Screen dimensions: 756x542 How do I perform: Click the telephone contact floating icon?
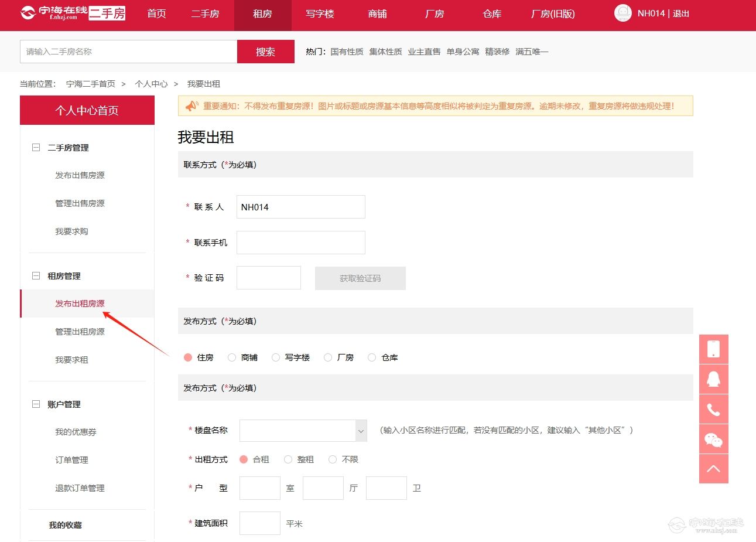[x=713, y=409]
